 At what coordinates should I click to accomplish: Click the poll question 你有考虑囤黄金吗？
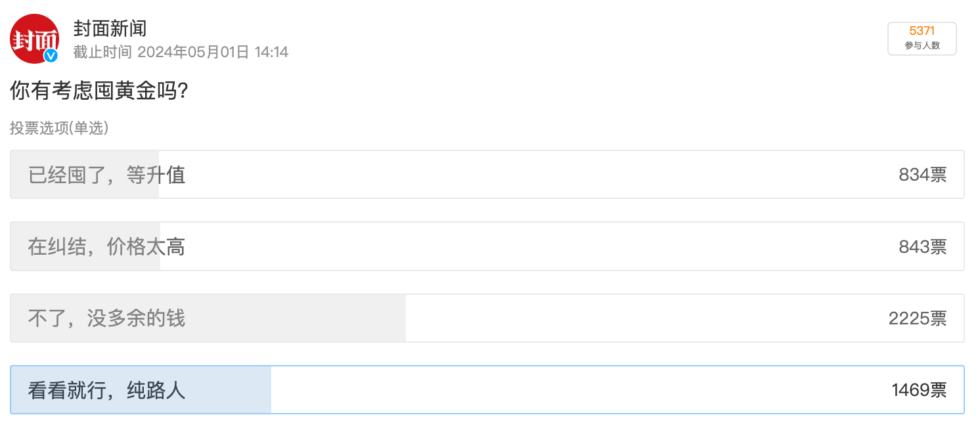coord(100,91)
